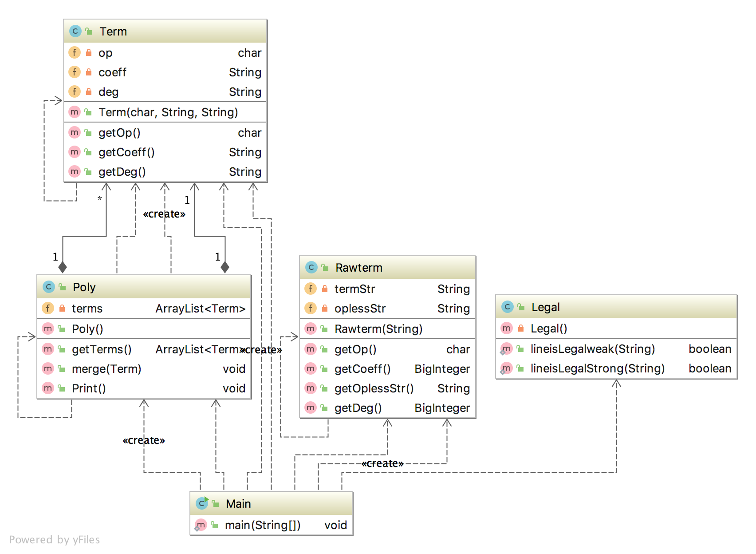This screenshot has height=554, width=756.
Task: Click the public visibility icon beside Print()
Action: click(x=62, y=388)
